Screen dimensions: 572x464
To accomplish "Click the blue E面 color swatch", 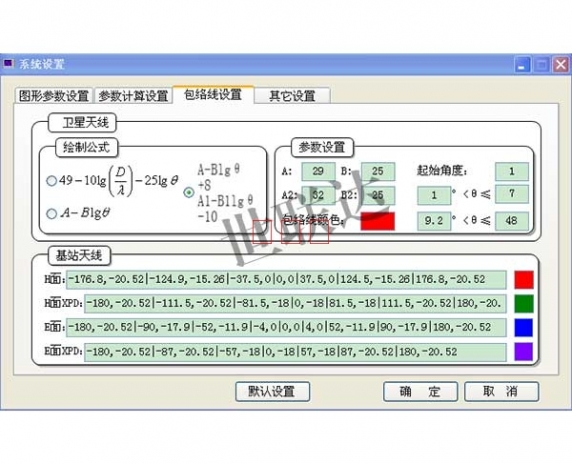I will tap(524, 328).
